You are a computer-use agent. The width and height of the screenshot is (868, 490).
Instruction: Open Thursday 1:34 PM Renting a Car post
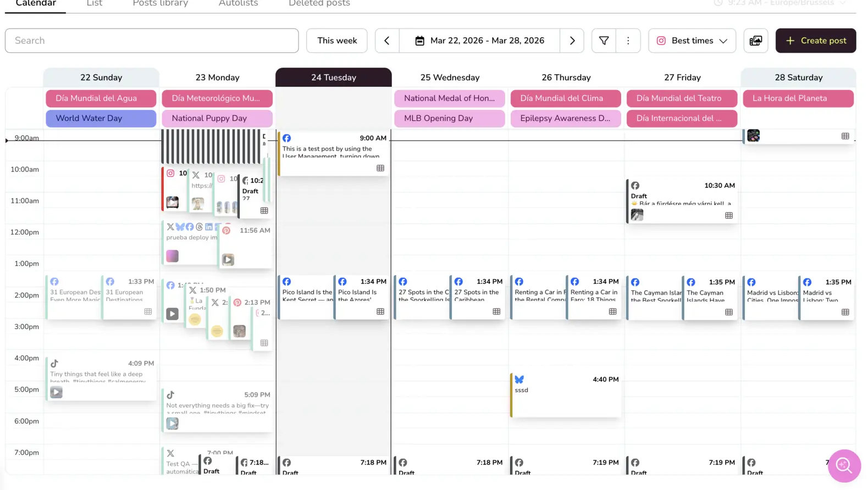click(594, 297)
